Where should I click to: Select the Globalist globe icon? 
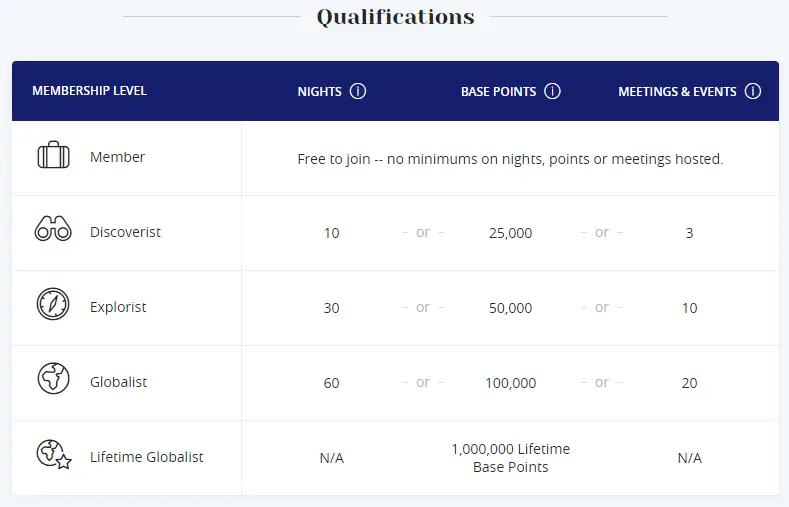click(x=53, y=379)
